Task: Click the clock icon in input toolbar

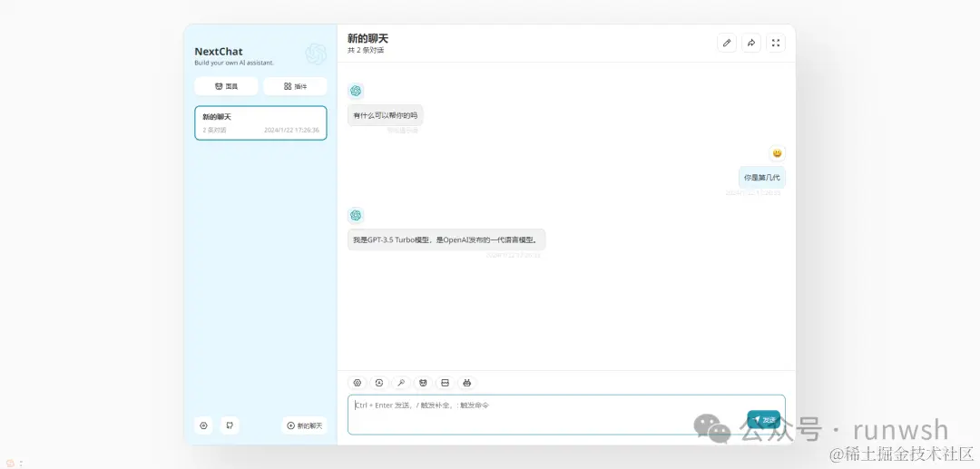Action: (378, 383)
